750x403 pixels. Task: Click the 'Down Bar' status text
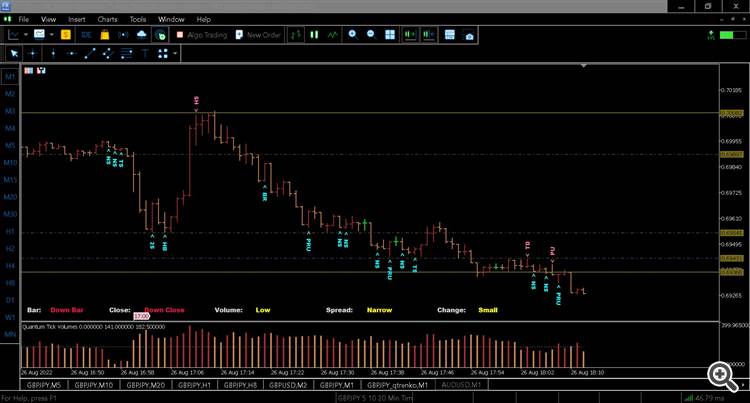tap(66, 310)
